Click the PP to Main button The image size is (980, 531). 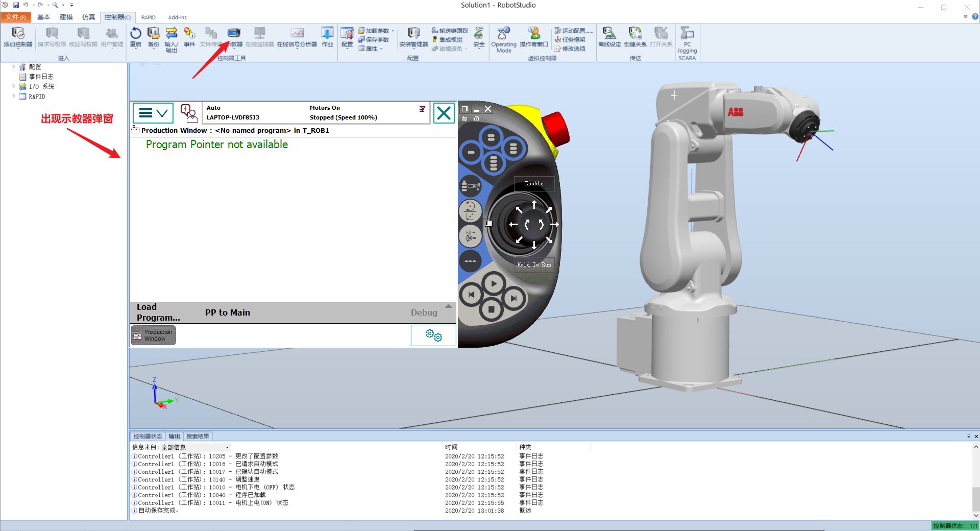(x=227, y=312)
